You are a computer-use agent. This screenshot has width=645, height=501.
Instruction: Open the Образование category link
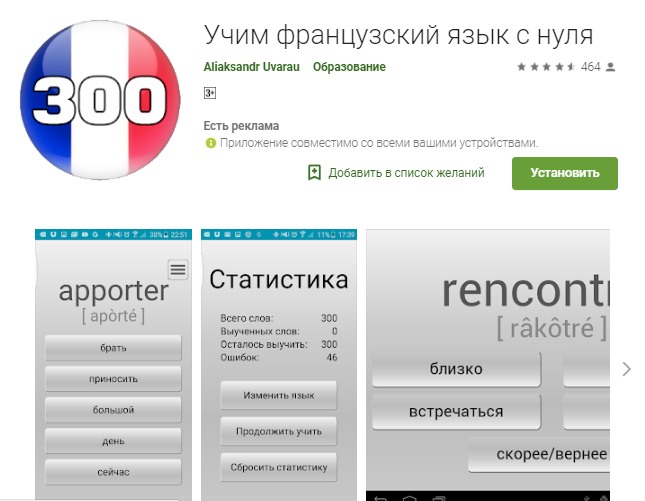tap(349, 67)
